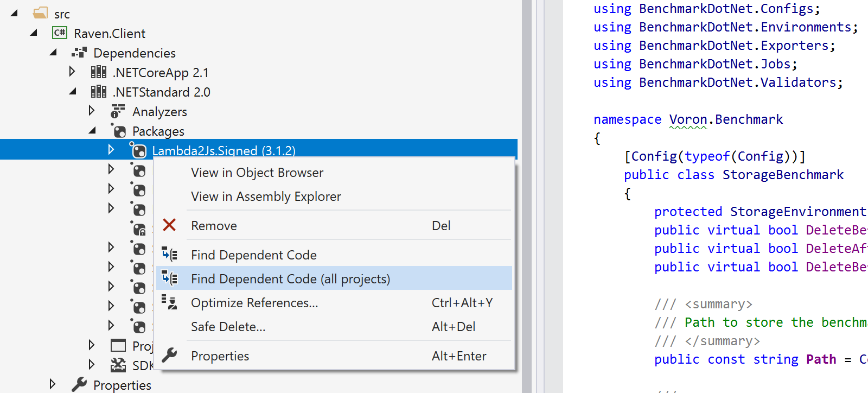Click 'protected StorageEnvironment' code line

pyautogui.click(x=761, y=212)
